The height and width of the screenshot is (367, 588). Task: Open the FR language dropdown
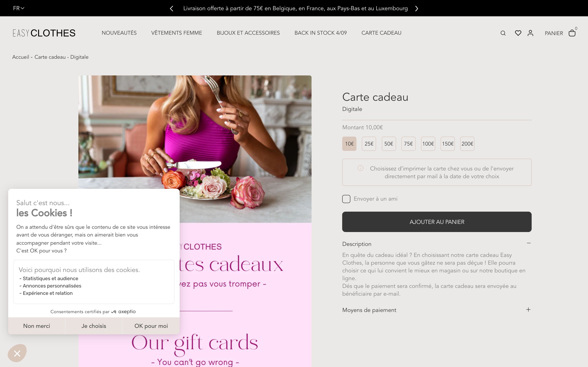click(19, 8)
